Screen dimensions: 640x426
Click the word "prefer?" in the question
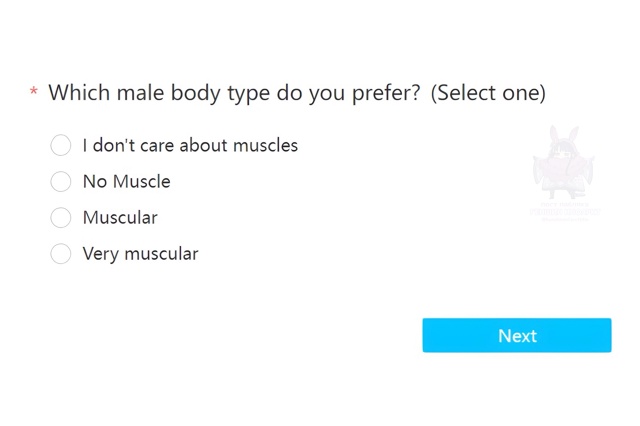[x=386, y=94]
